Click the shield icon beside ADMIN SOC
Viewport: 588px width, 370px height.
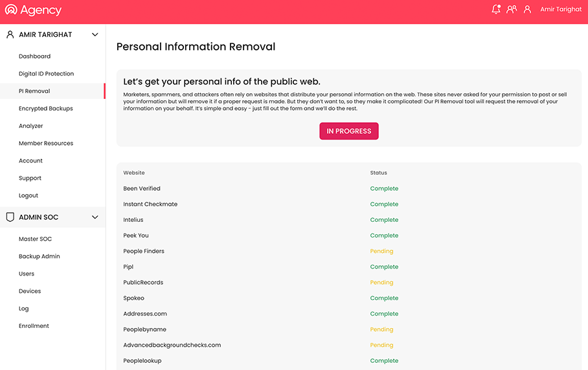(10, 217)
